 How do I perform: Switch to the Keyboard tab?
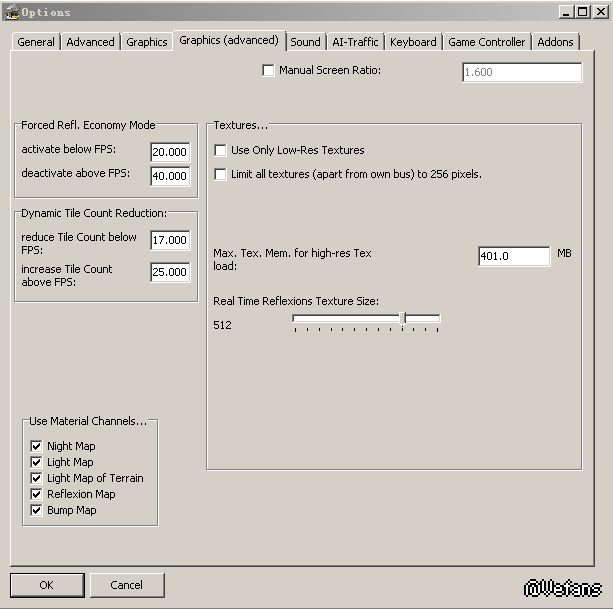click(413, 42)
